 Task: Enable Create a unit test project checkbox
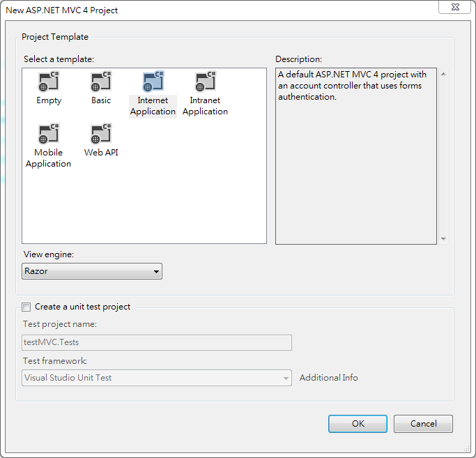coord(26,307)
